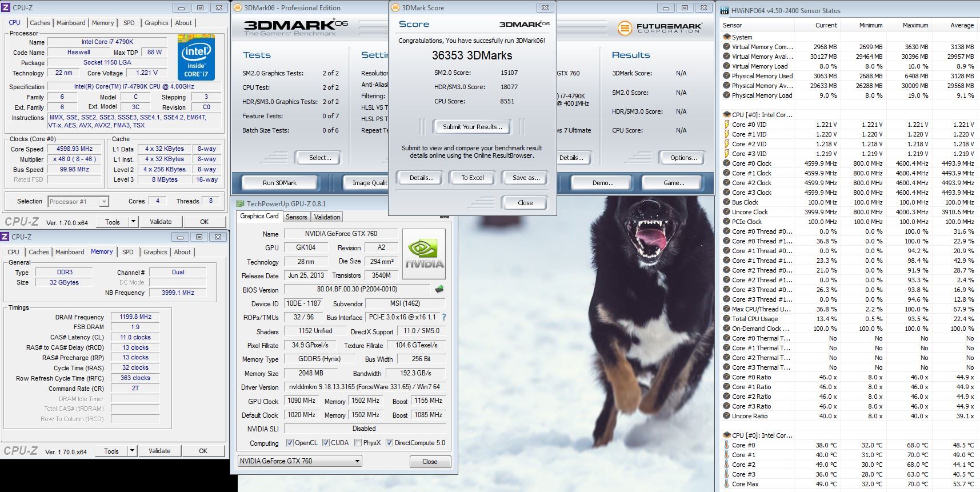Click Run 3DMark button
This screenshot has width=980, height=492.
279,183
